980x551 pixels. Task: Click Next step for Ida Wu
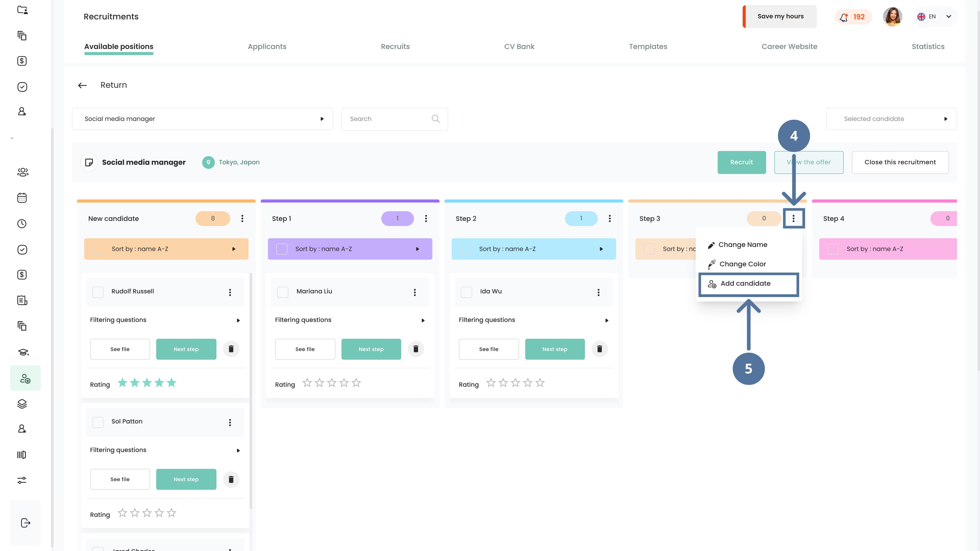click(x=555, y=349)
